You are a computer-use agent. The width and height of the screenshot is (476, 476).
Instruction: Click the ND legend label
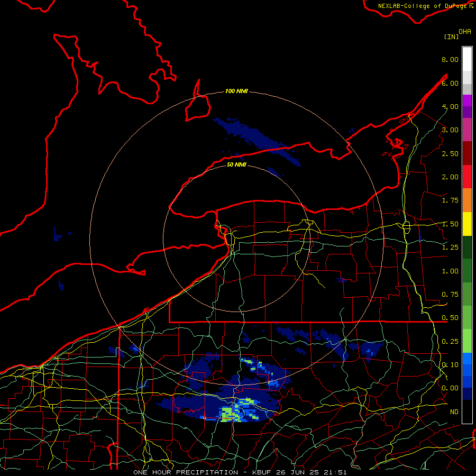(454, 412)
